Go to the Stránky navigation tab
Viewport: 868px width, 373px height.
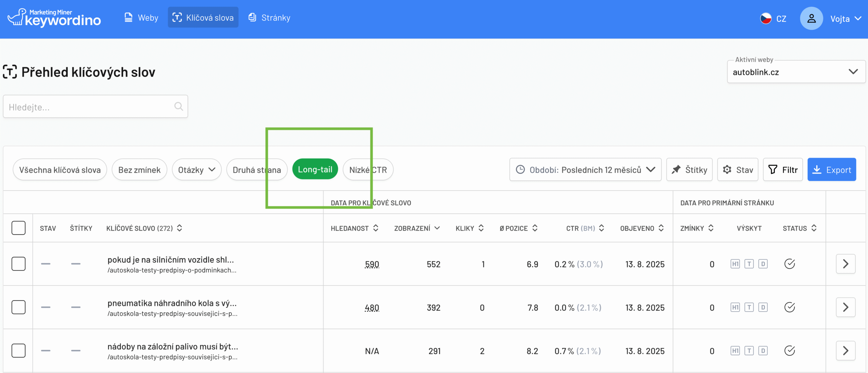[x=270, y=18]
